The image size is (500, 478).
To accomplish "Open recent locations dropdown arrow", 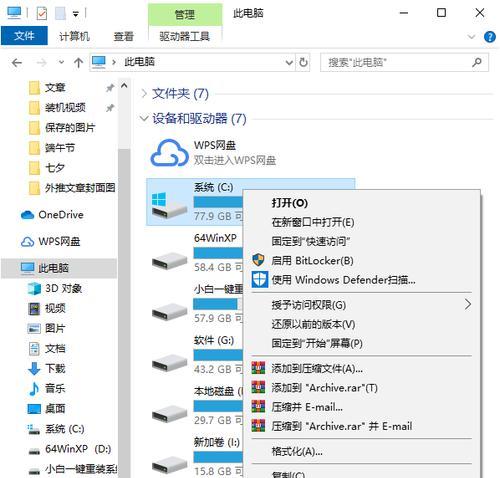I will coord(61,62).
